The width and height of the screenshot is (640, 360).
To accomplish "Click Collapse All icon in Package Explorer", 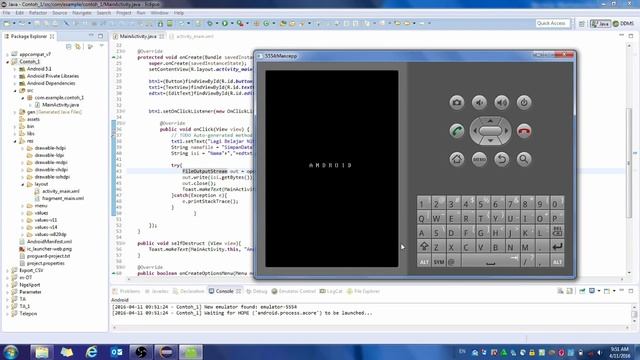I will [69, 47].
